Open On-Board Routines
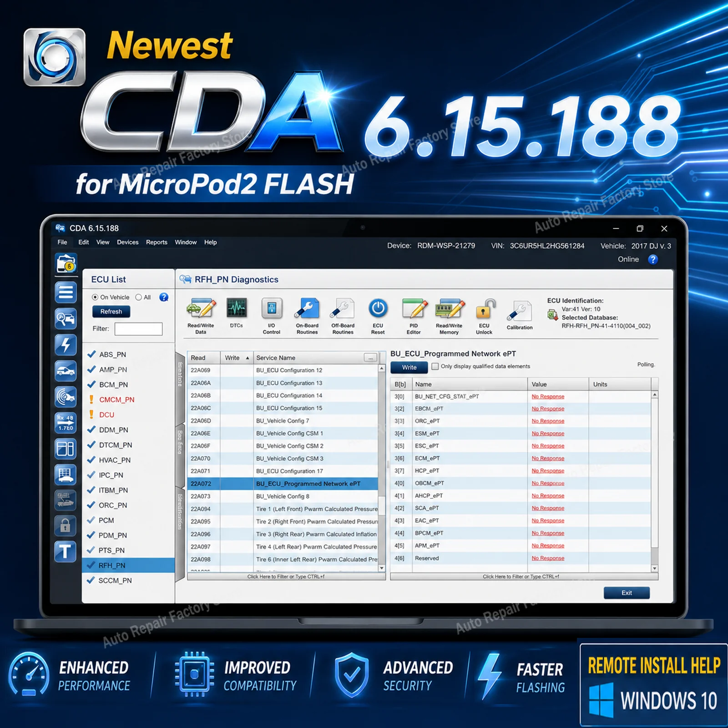This screenshot has width=728, height=728. 307,316
